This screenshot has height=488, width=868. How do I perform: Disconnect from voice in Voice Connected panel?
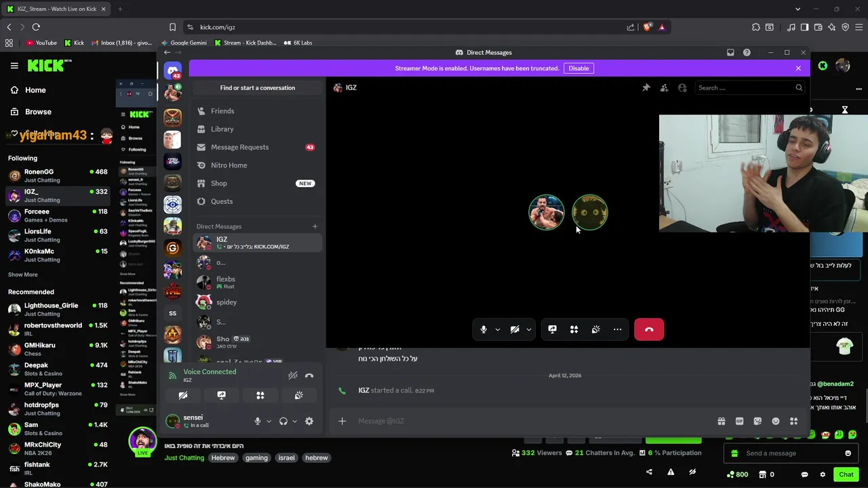(x=309, y=375)
